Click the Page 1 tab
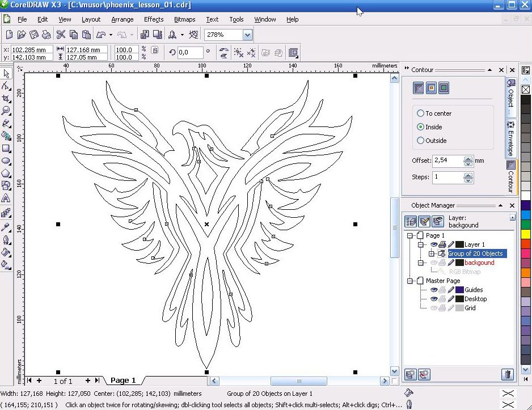532x410 pixels. point(123,381)
